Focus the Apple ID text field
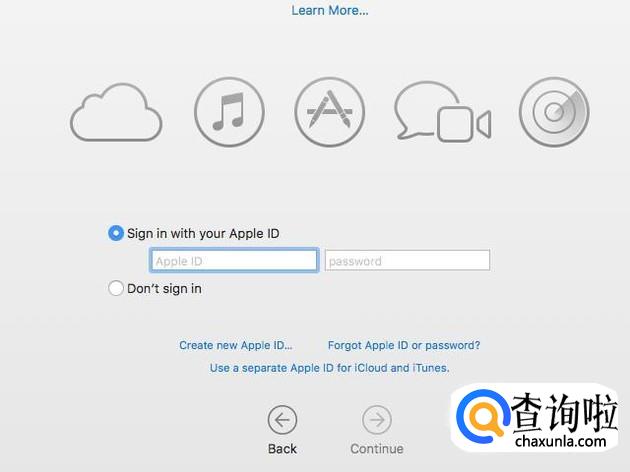This screenshot has width=630, height=472. point(234,260)
